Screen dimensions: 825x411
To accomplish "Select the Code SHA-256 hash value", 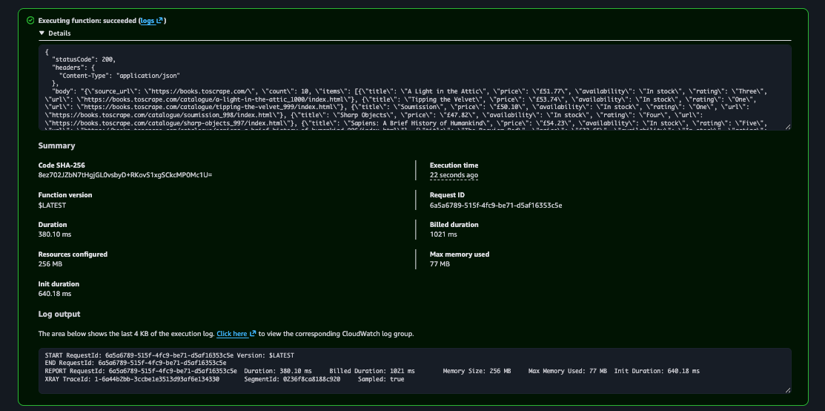I will [x=125, y=175].
